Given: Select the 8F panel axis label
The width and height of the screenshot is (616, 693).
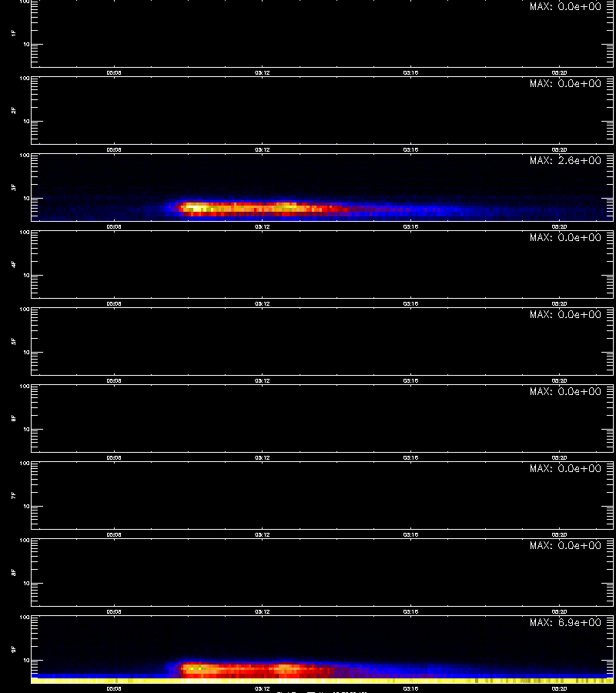Looking at the screenshot, I should pyautogui.click(x=14, y=572).
